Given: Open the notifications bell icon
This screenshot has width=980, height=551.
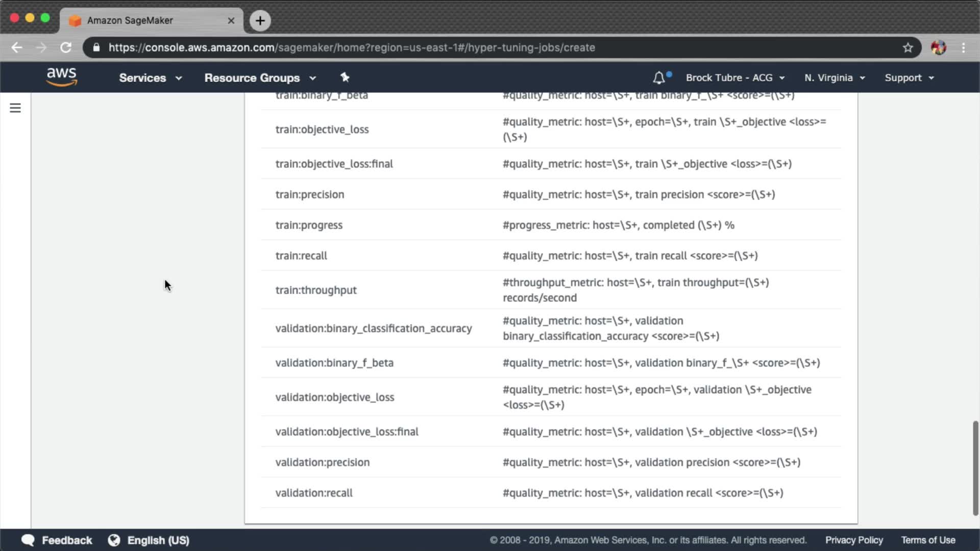Looking at the screenshot, I should point(659,78).
